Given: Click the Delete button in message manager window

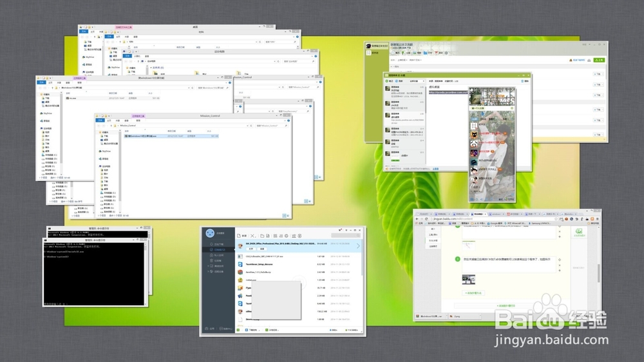Looking at the screenshot, I should pos(525,81).
